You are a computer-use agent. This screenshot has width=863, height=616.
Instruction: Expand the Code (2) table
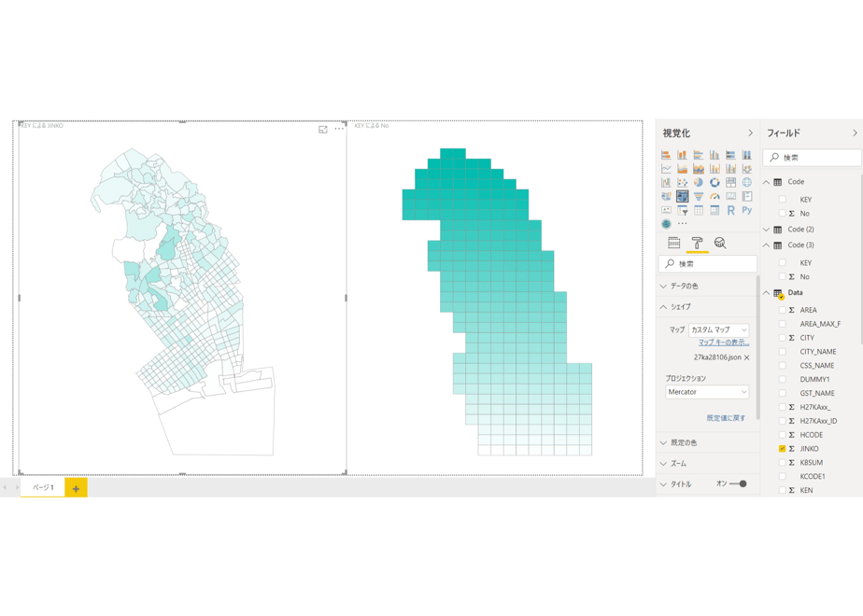pyautogui.click(x=766, y=230)
